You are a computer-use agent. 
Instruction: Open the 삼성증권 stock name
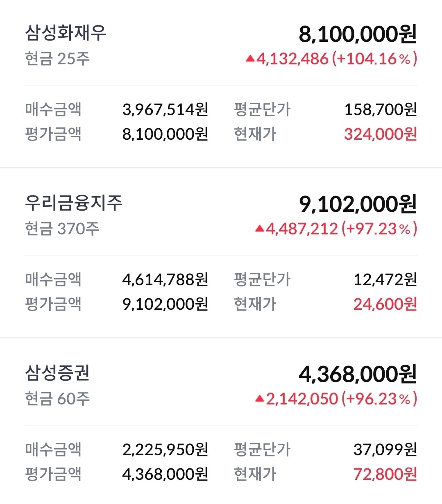57,373
